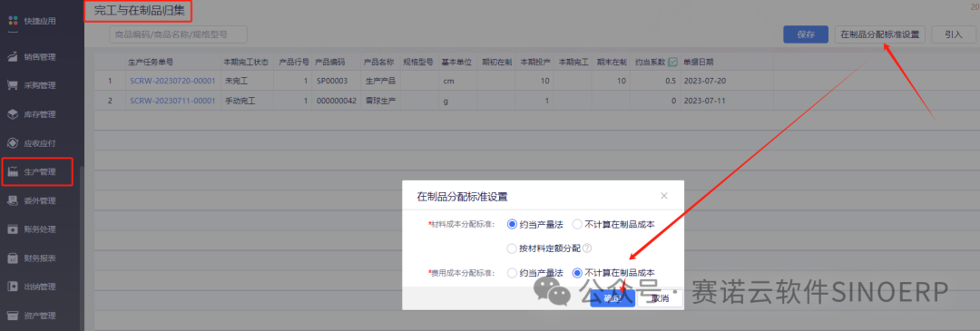Click the 库存管理 inventory box icon
Viewport: 980px width, 331px height.
(13, 114)
